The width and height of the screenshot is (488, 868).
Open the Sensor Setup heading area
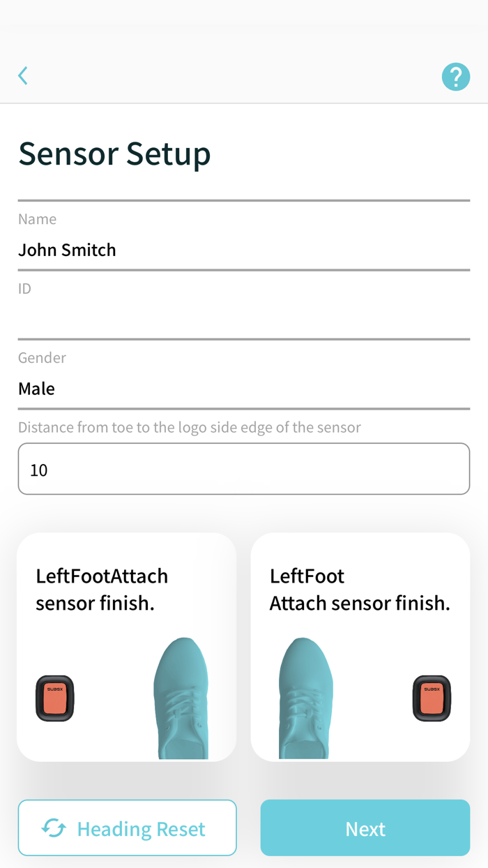coord(114,154)
